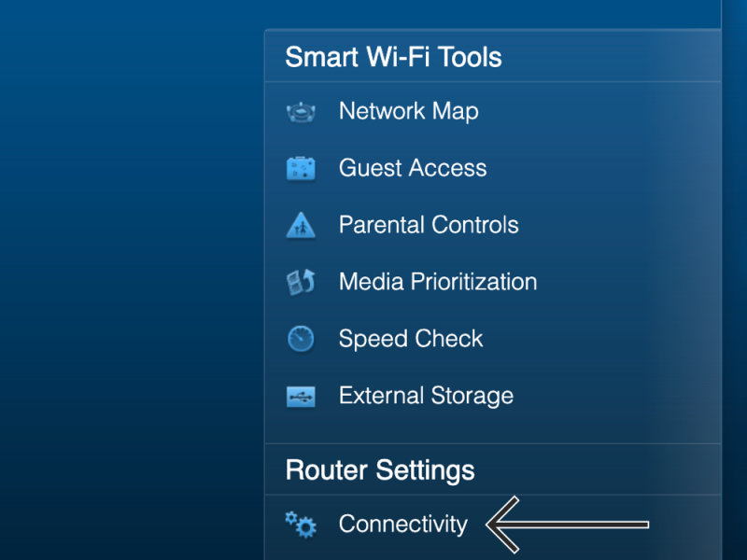Click the arrow pointing at Connectivity
747x560 pixels.
pos(570,525)
